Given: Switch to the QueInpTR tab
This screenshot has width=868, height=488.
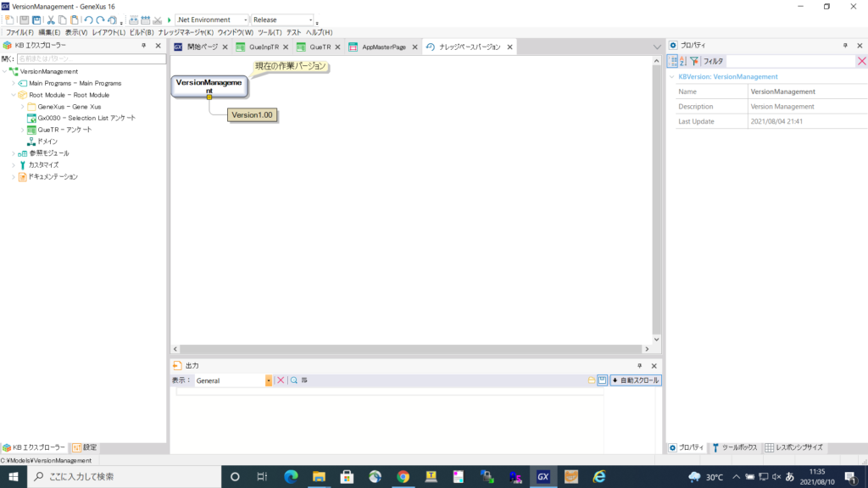Looking at the screenshot, I should (x=264, y=47).
